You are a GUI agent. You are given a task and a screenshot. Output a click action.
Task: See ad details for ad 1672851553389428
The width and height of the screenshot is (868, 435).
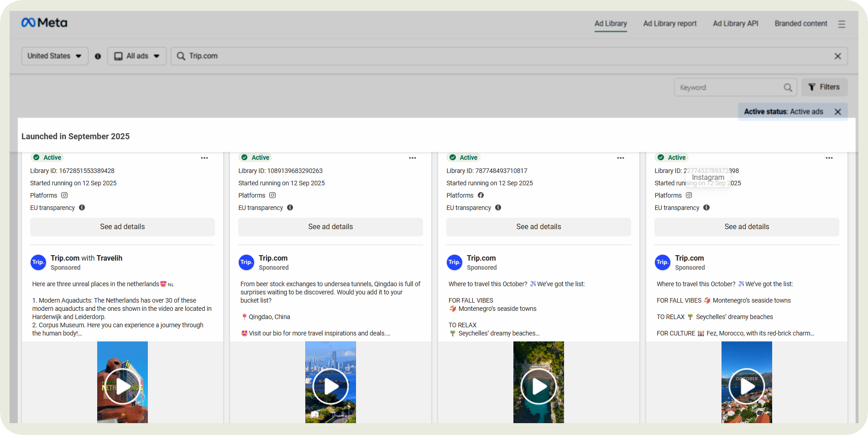(x=122, y=227)
